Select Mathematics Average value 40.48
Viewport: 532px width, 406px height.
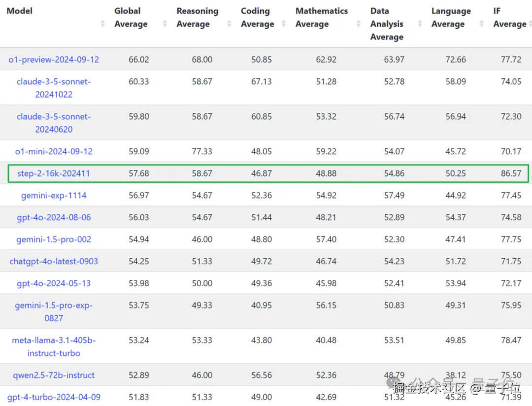click(326, 340)
